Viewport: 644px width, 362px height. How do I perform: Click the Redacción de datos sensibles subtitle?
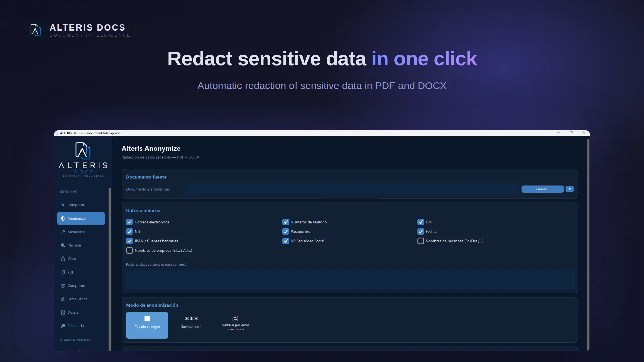pos(160,157)
